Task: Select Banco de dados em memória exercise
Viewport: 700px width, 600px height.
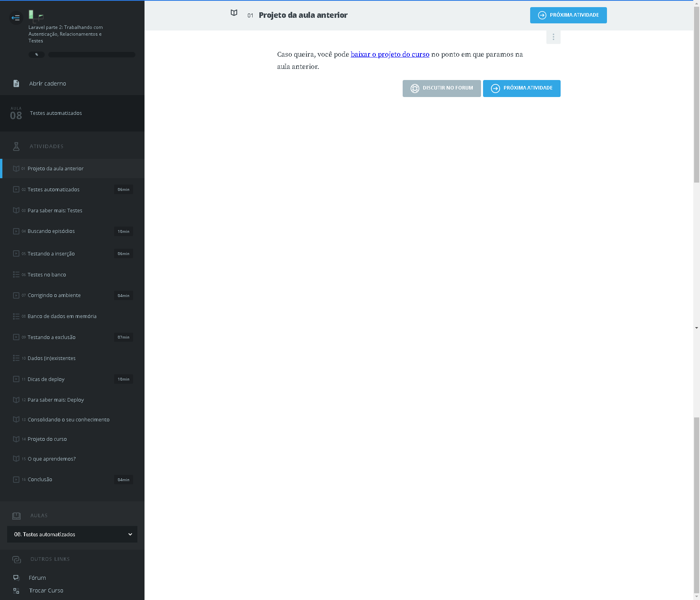Action: pos(62,316)
